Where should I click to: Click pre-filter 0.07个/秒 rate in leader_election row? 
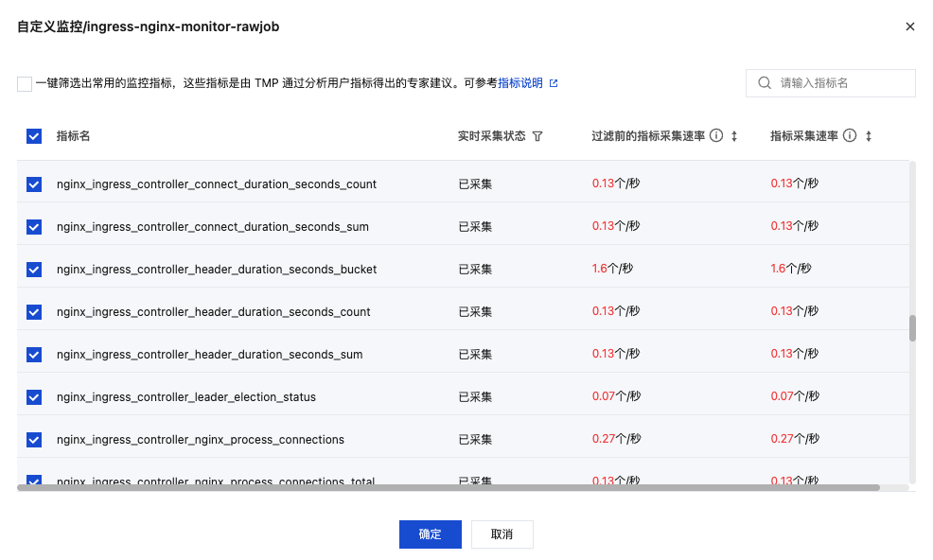(616, 396)
